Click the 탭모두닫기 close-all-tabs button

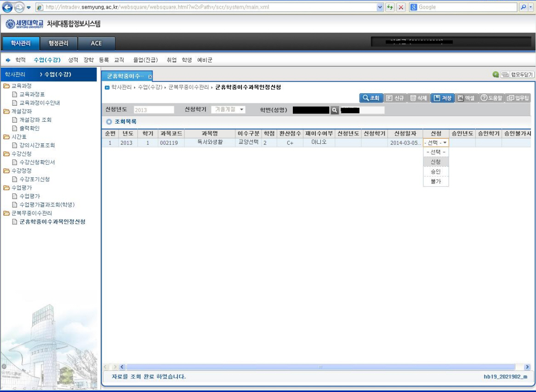pyautogui.click(x=517, y=74)
